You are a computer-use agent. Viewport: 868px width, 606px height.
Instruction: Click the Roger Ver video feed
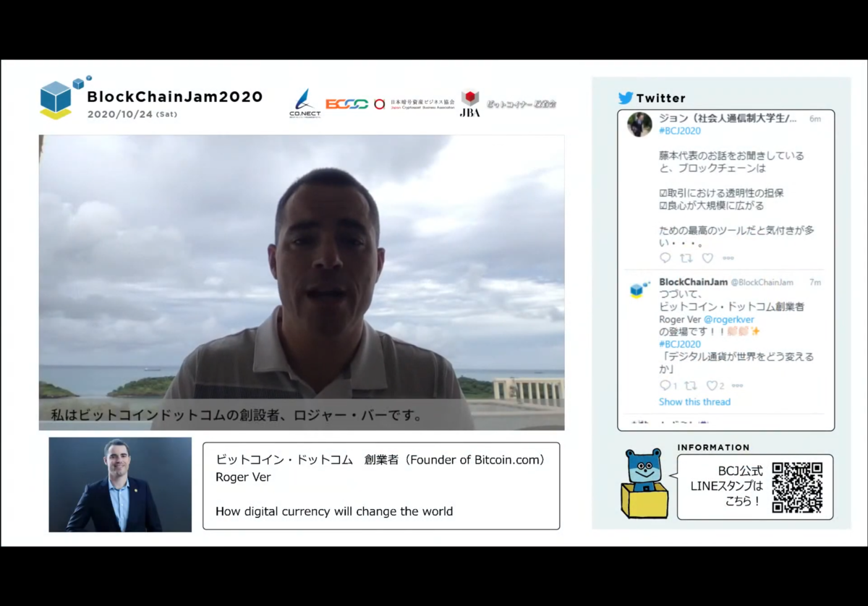(302, 282)
